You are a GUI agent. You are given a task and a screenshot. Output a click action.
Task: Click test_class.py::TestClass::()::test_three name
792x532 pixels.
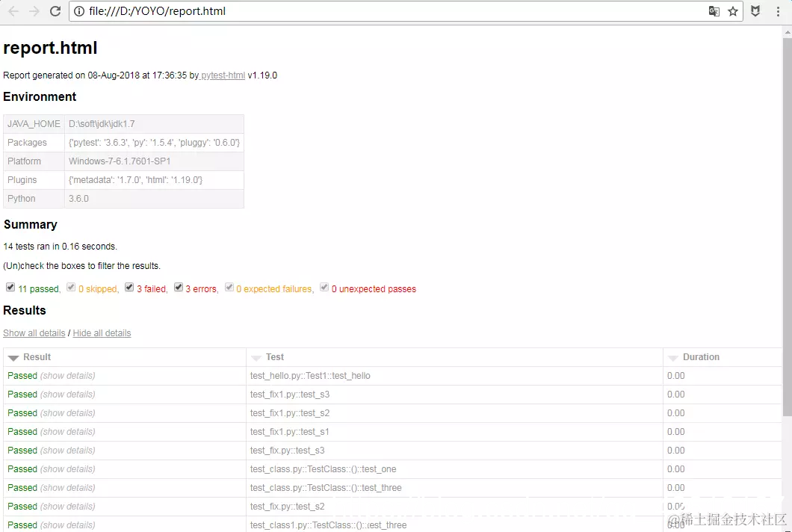326,488
